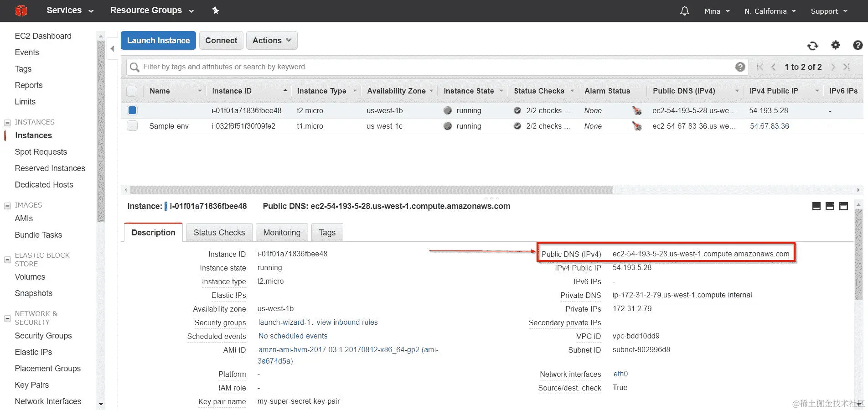
Task: Click the Launch Instance button
Action: (158, 41)
